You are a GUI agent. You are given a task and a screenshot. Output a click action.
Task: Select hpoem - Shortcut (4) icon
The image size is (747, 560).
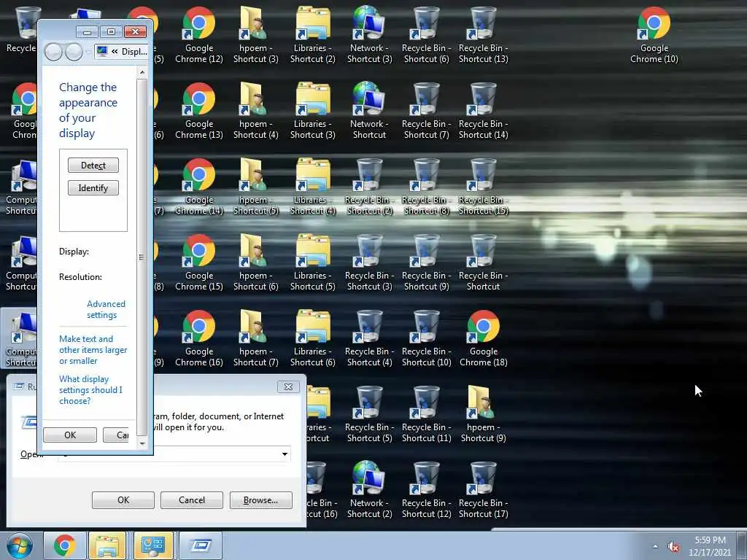pyautogui.click(x=256, y=111)
